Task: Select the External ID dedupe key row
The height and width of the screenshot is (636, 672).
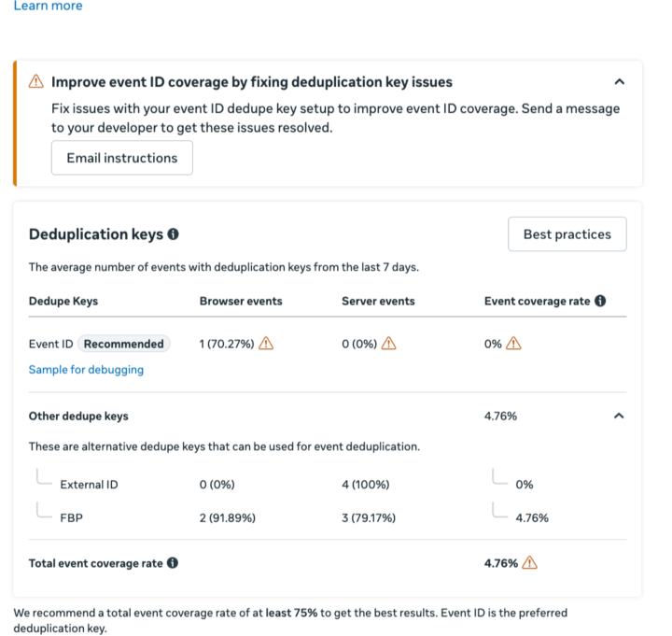Action: pos(328,485)
